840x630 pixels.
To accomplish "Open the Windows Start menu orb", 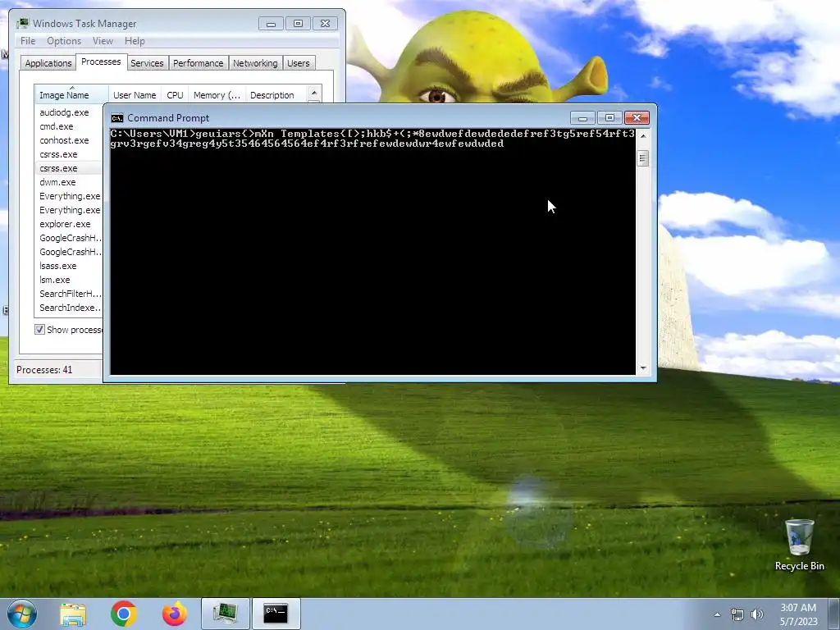I will 22,614.
